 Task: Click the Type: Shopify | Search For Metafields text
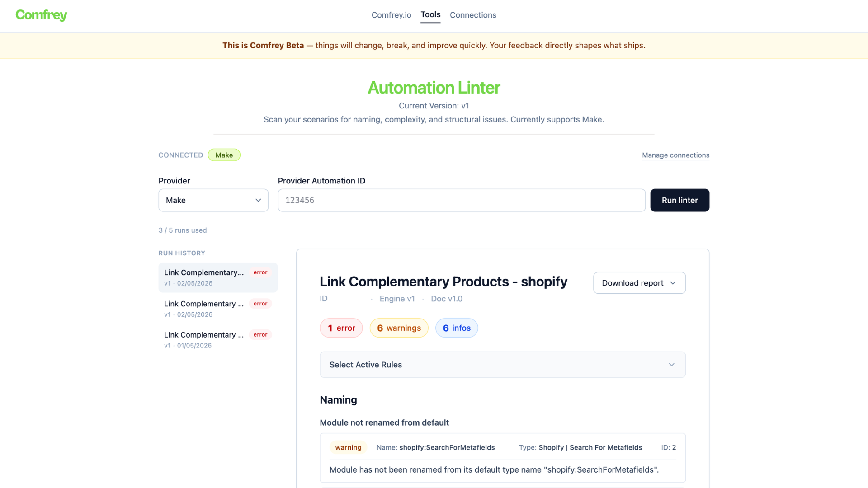[580, 447]
